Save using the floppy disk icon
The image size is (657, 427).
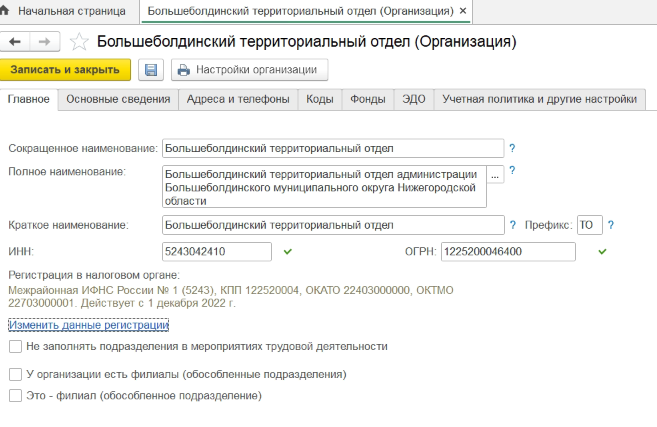click(x=151, y=70)
